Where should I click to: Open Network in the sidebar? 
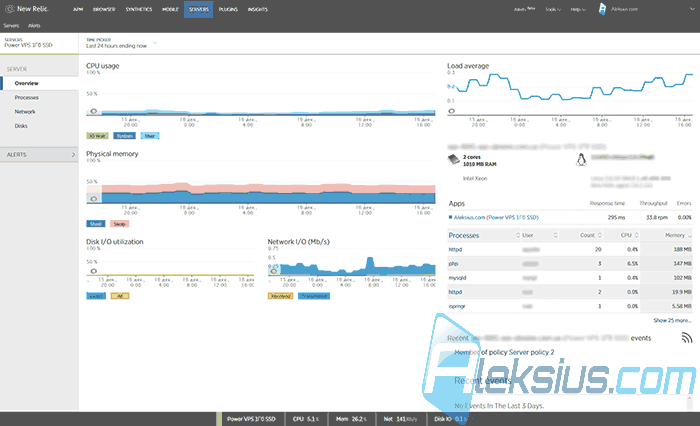pyautogui.click(x=25, y=112)
